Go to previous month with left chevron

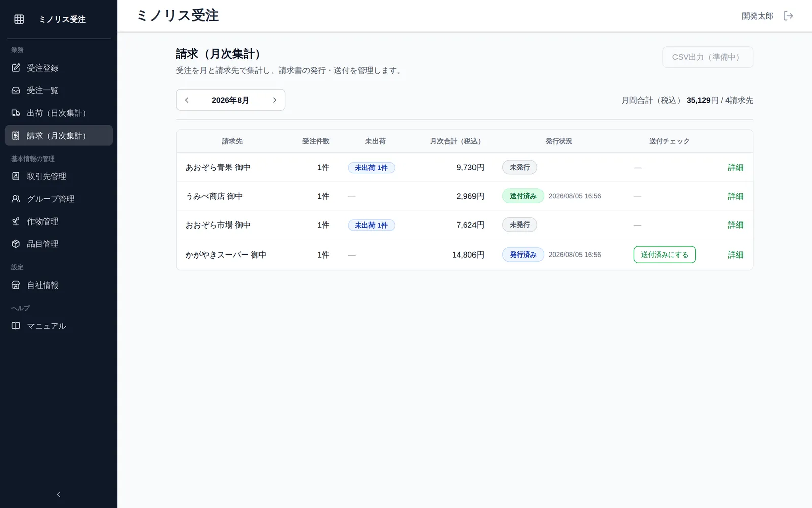[187, 100]
